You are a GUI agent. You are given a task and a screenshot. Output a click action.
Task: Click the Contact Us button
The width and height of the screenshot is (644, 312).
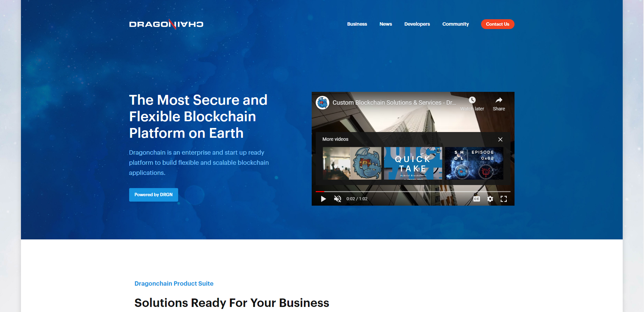pyautogui.click(x=498, y=24)
